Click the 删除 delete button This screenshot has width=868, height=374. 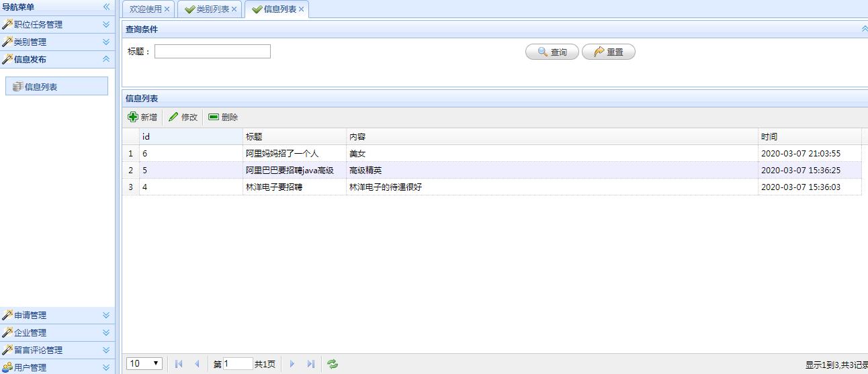pos(223,117)
